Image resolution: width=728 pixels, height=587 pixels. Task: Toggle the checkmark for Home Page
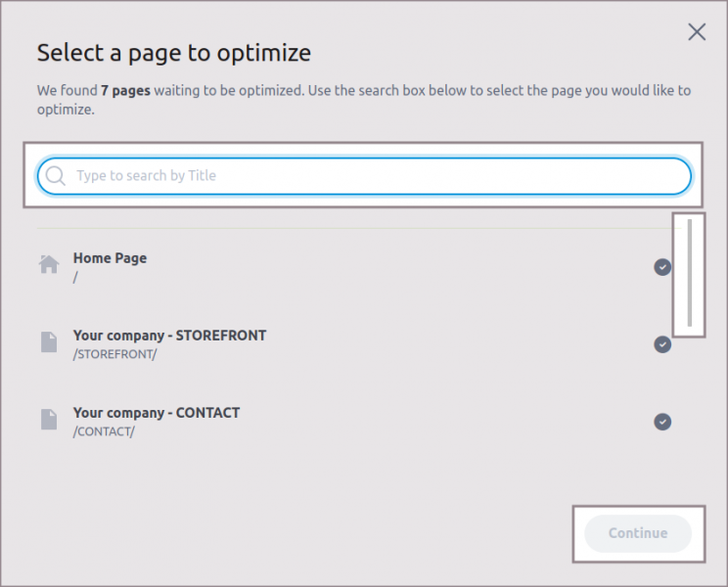662,266
